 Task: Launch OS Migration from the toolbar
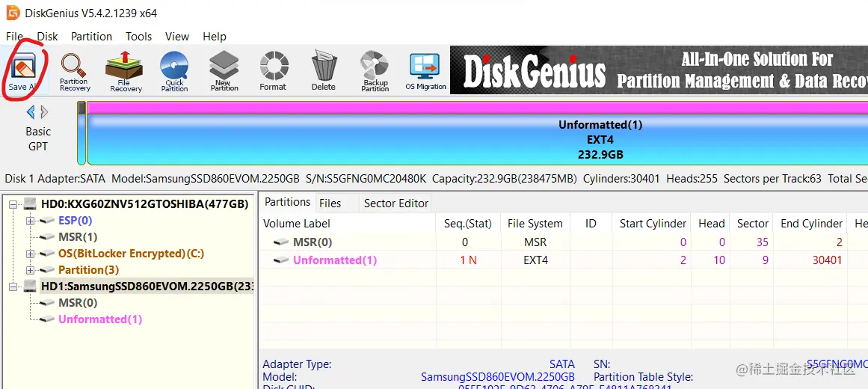425,72
